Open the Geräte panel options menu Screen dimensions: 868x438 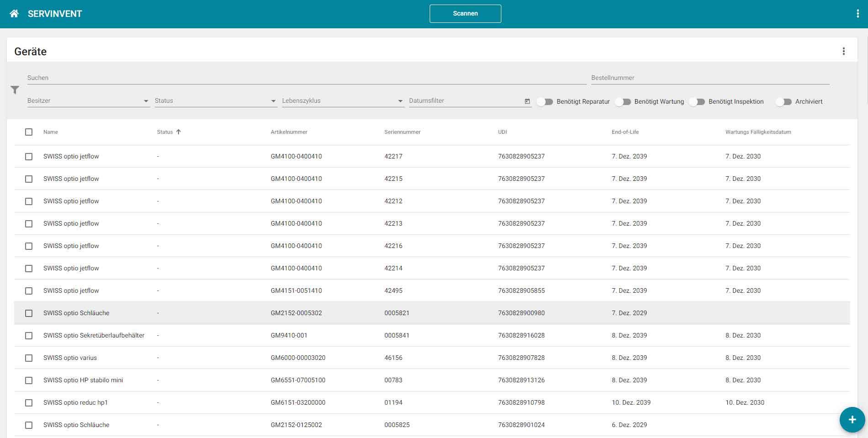click(x=843, y=51)
